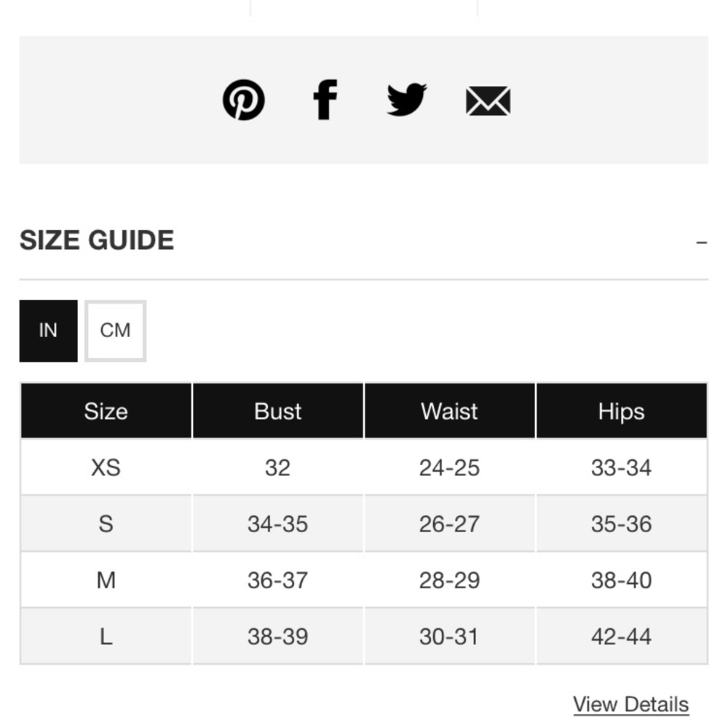
Task: Click the Bust column header
Action: 277,411
